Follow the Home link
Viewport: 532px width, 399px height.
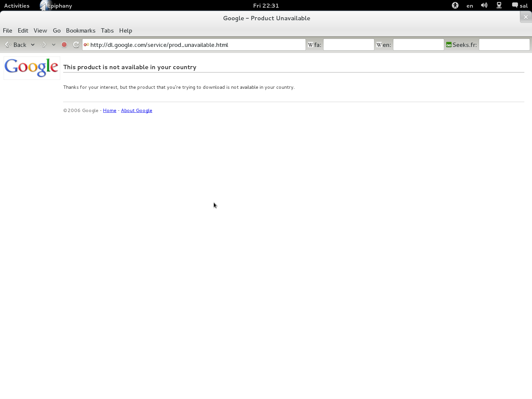(109, 110)
